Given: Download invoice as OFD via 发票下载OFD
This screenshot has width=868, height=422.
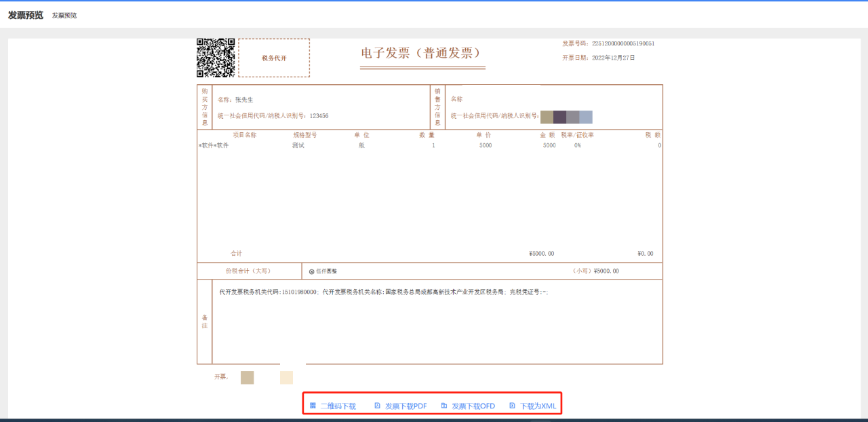Looking at the screenshot, I should click(473, 406).
